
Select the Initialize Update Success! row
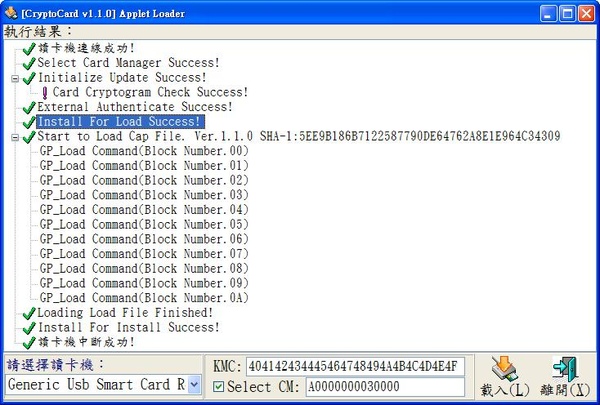pos(122,78)
